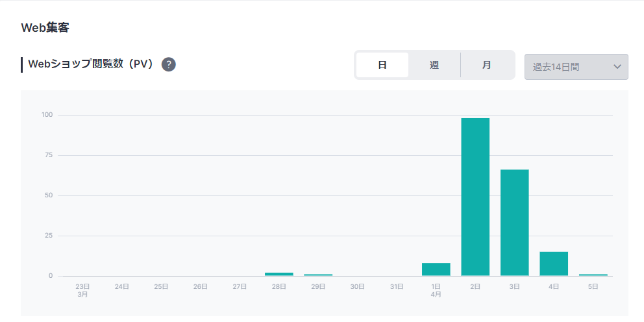This screenshot has width=644, height=322.
Task: Click the 23日 3月 axis label
Action: click(x=82, y=290)
